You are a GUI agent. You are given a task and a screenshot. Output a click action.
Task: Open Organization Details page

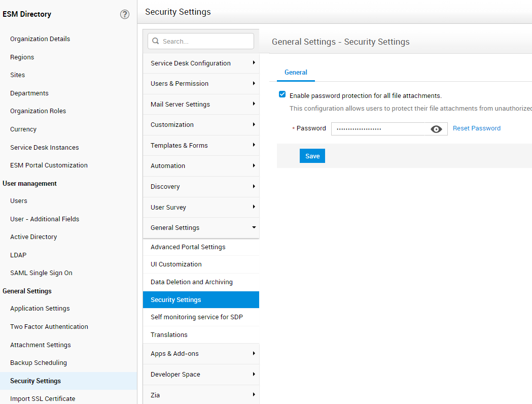pos(40,39)
